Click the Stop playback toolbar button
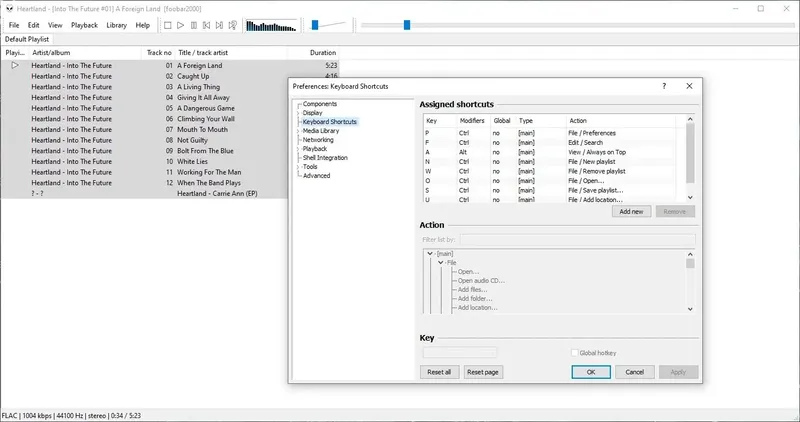Viewport: 800px width, 422px height. click(x=167, y=25)
